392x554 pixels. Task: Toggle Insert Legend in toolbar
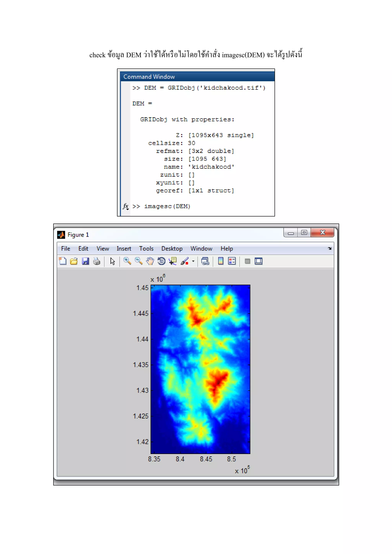pyautogui.click(x=232, y=261)
